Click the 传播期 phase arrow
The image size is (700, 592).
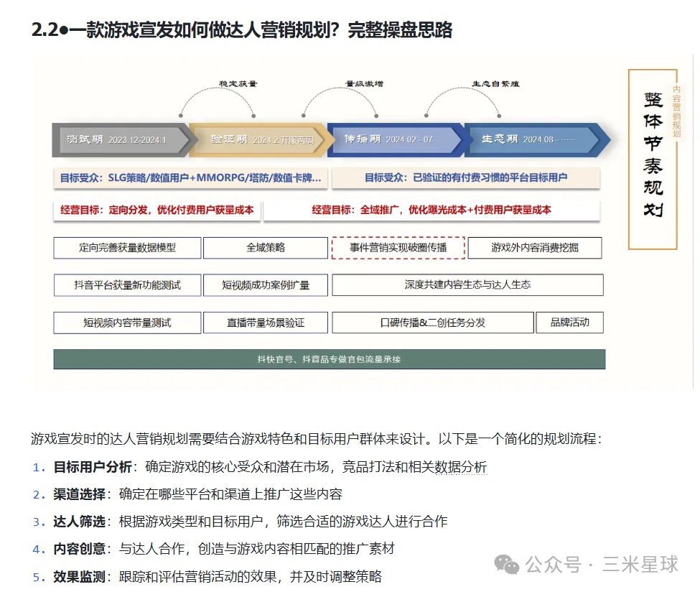pos(393,139)
